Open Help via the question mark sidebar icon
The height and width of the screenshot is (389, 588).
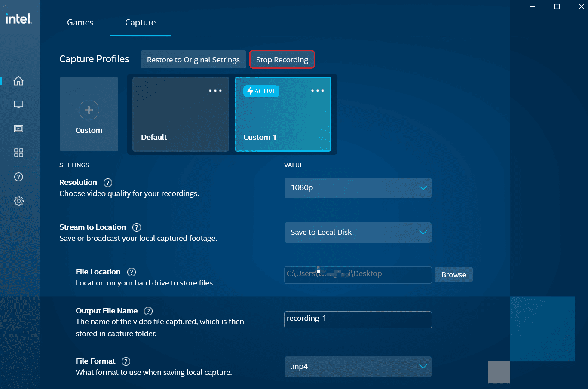click(18, 177)
